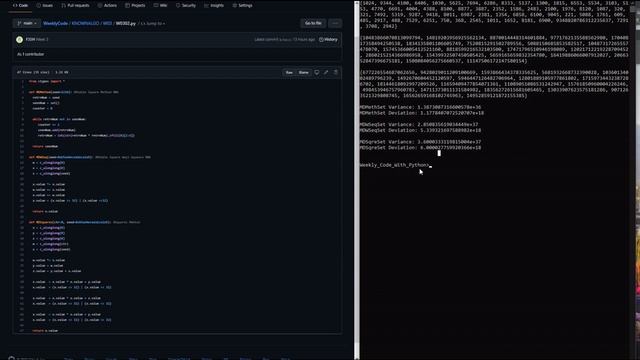Viewport: 640px width, 360px height.
Task: Open the Wiki tab
Action: point(160,5)
